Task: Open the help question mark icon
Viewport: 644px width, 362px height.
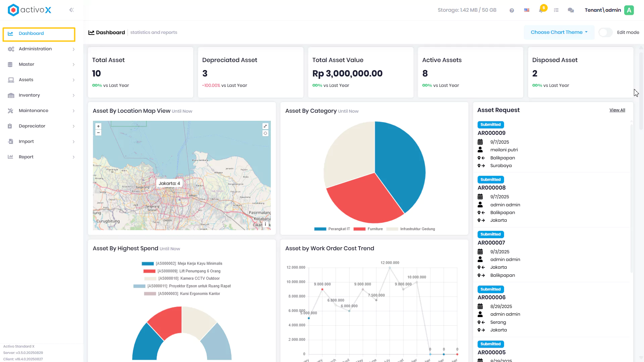Action: pos(512,10)
